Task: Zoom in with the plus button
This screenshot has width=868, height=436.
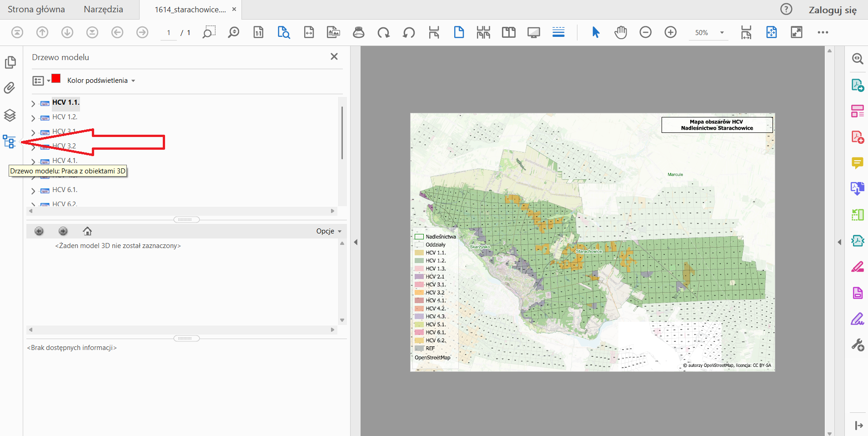Action: click(x=670, y=32)
